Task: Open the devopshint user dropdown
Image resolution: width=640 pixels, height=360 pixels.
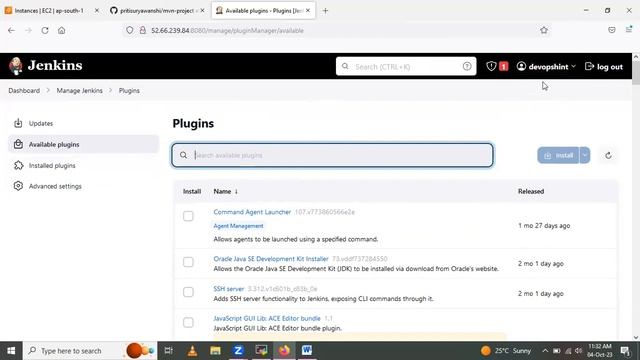Action: 546,67
